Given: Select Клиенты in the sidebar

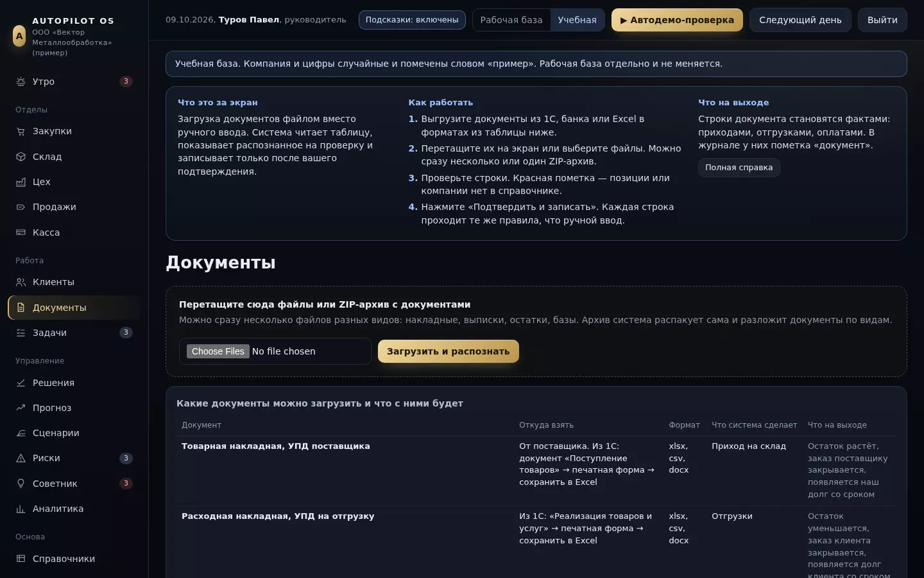Looking at the screenshot, I should (x=74, y=282).
